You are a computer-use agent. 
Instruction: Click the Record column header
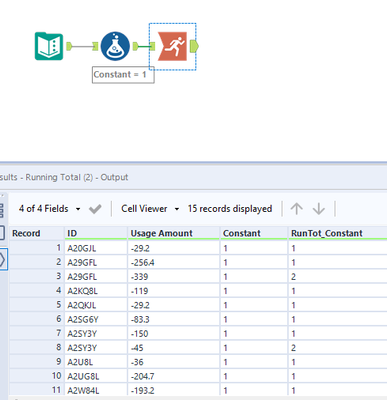tap(37, 233)
